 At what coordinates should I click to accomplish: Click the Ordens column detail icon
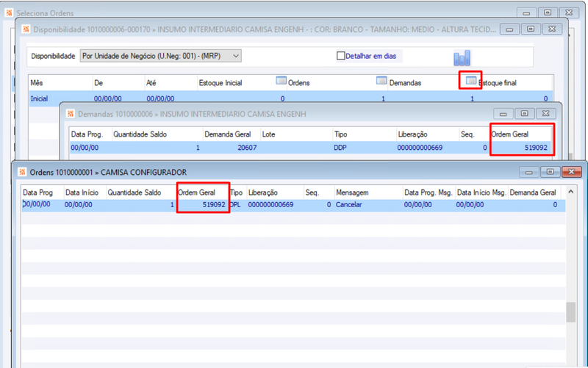pyautogui.click(x=281, y=80)
